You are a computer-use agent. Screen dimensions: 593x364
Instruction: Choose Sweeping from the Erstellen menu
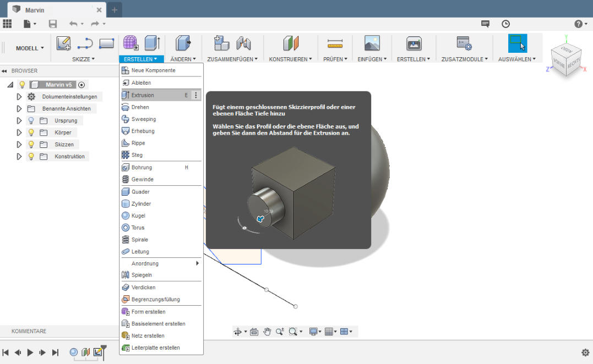(161, 119)
